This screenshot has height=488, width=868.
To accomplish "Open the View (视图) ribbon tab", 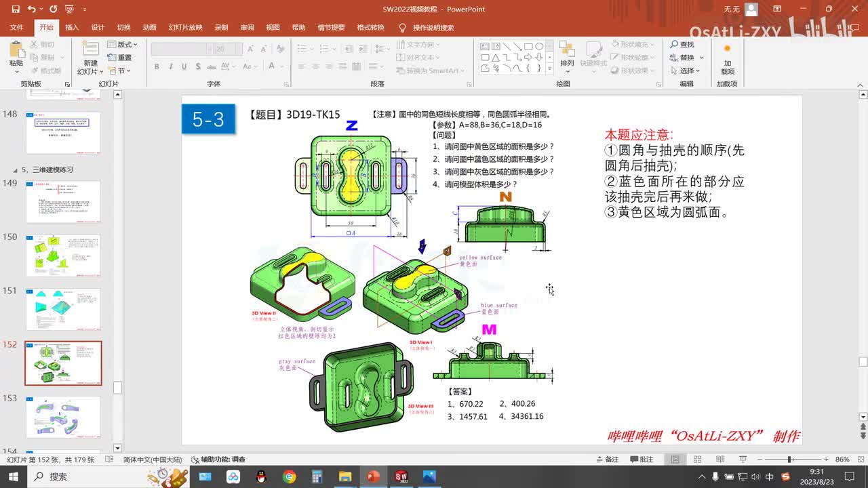I will coord(273,28).
